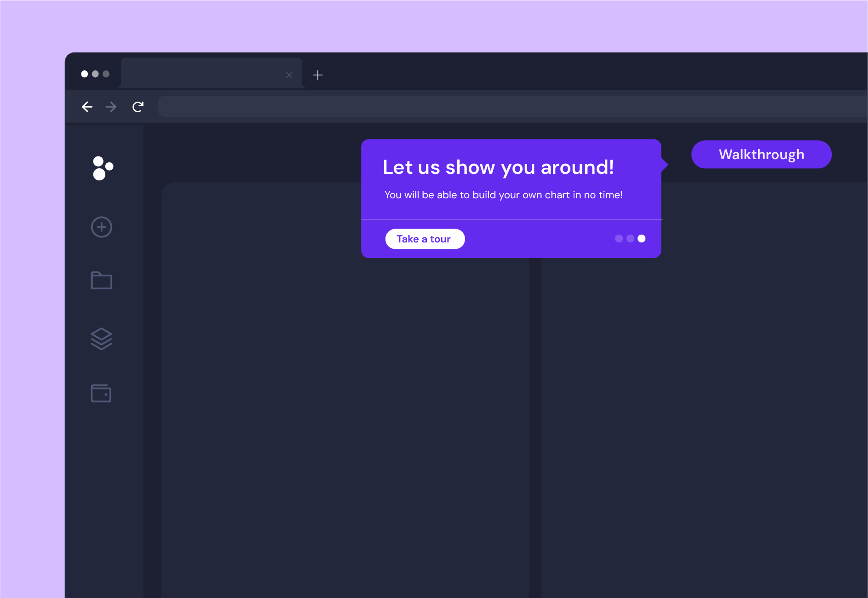The height and width of the screenshot is (598, 868).
Task: Open the layers icon in sidebar
Action: click(102, 339)
